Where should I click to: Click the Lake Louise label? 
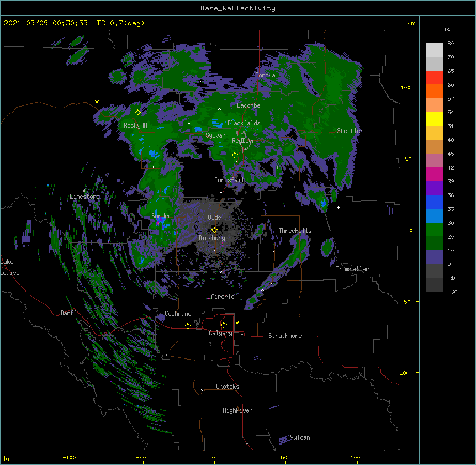tap(10, 267)
